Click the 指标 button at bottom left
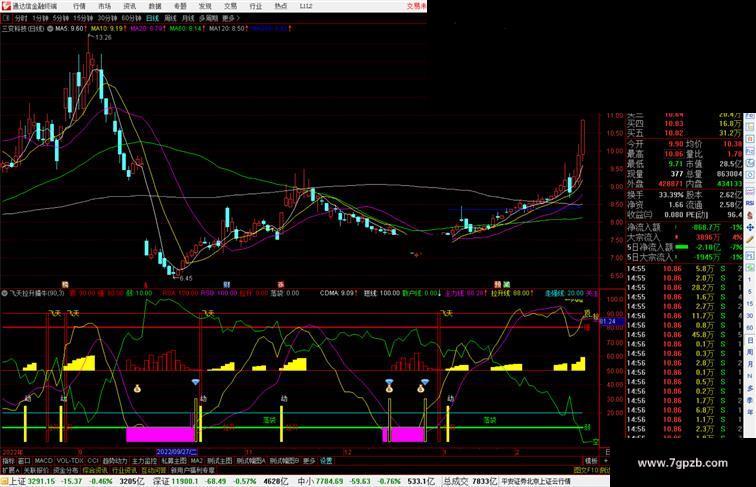 click(x=8, y=461)
